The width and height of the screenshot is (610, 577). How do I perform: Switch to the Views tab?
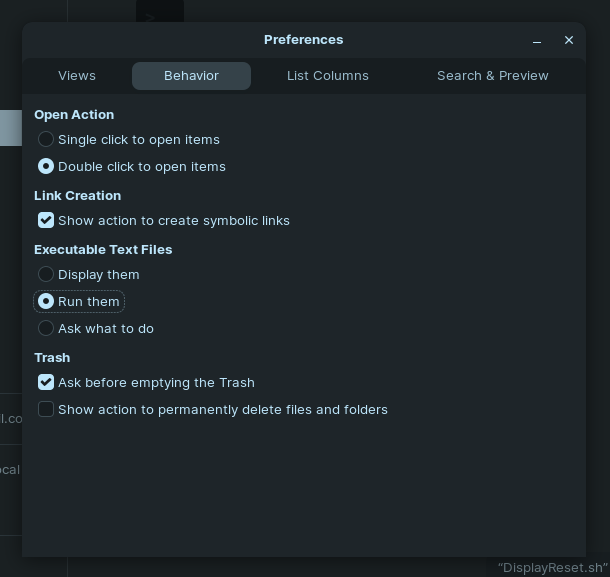tap(77, 76)
